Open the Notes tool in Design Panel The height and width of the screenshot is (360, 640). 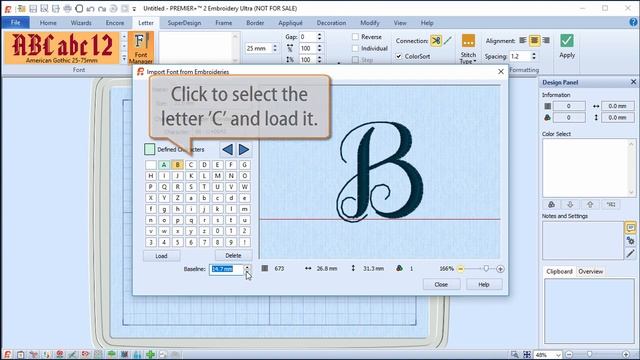pos(630,228)
